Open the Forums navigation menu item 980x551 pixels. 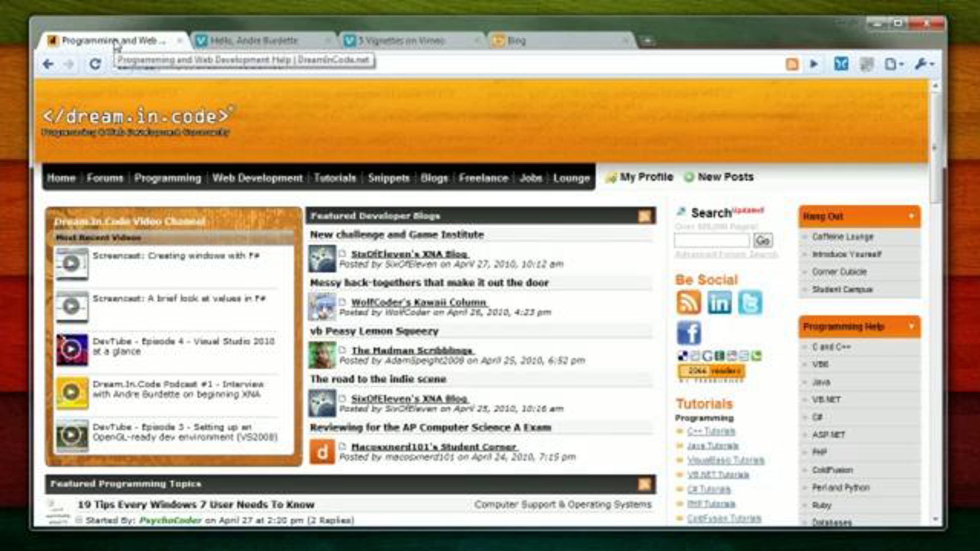(x=105, y=178)
